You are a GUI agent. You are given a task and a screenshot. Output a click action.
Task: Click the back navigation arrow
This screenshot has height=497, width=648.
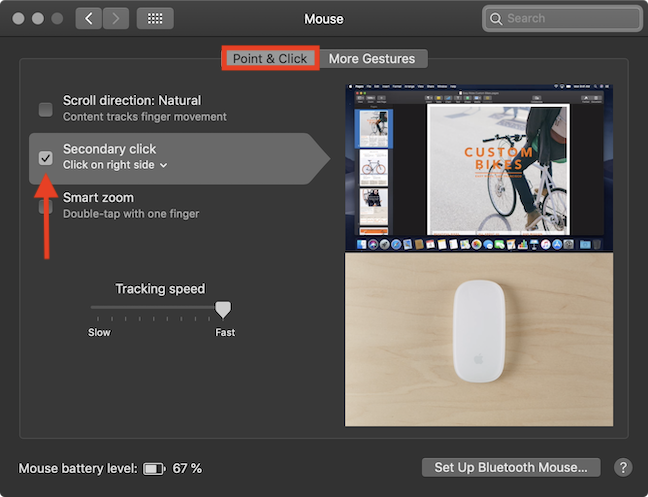pos(89,18)
